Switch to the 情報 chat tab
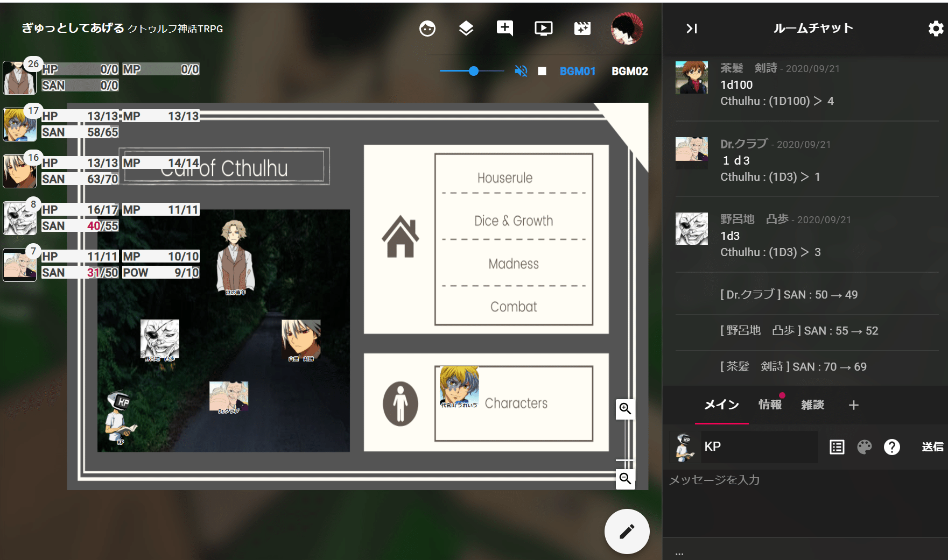The height and width of the screenshot is (560, 948). (770, 405)
